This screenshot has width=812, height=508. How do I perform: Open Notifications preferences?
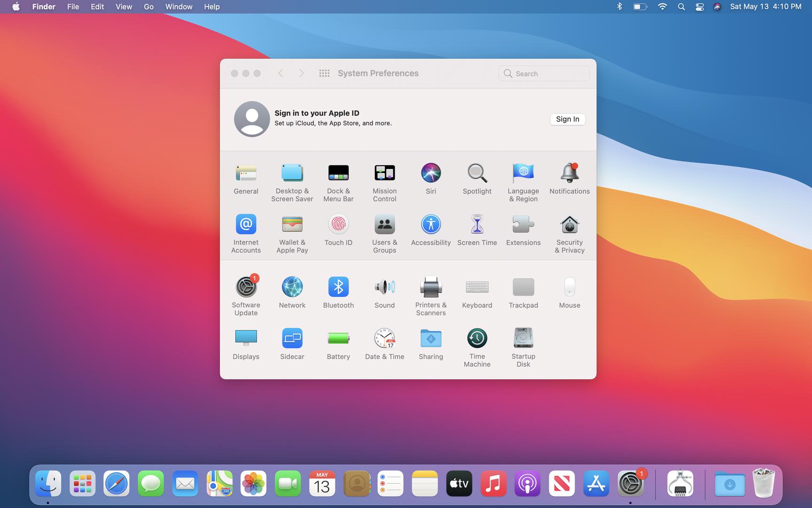(570, 179)
